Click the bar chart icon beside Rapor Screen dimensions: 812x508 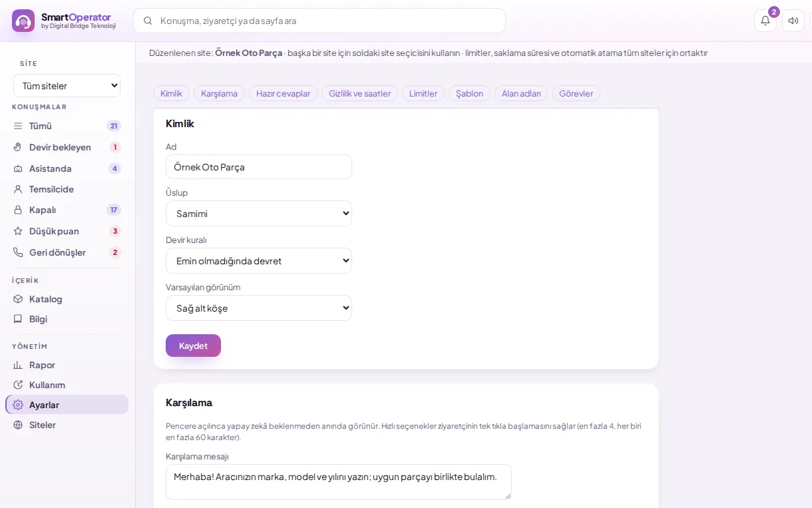(18, 365)
